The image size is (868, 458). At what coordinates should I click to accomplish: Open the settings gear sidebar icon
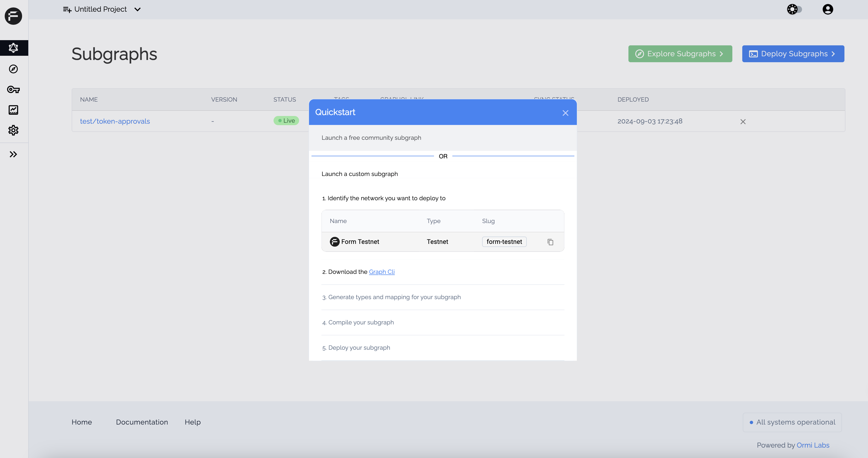point(13,130)
